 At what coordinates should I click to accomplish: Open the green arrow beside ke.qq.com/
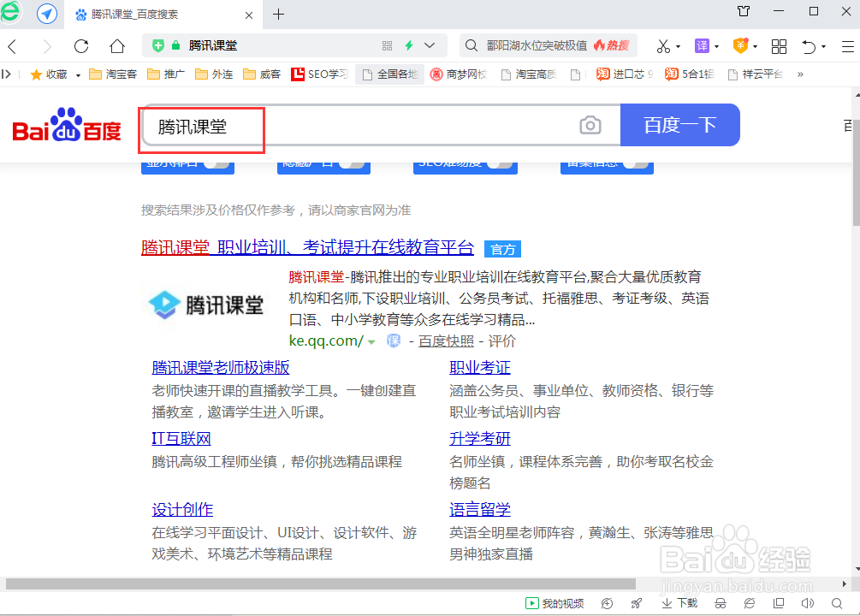point(371,341)
